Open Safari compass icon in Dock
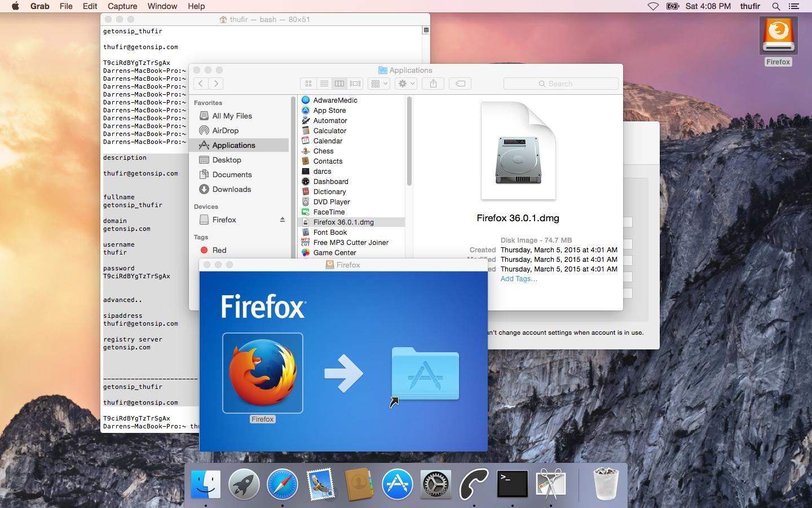 (283, 484)
